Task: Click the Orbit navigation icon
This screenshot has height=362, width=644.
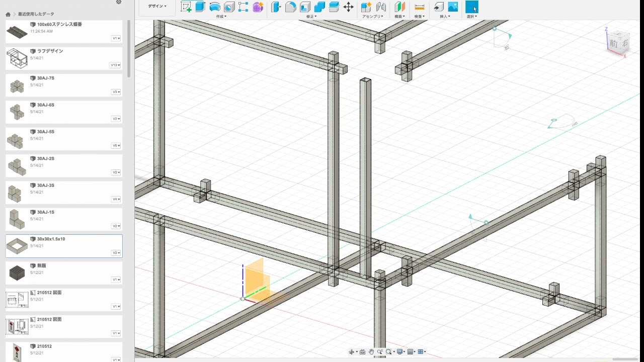Action: pyautogui.click(x=352, y=352)
